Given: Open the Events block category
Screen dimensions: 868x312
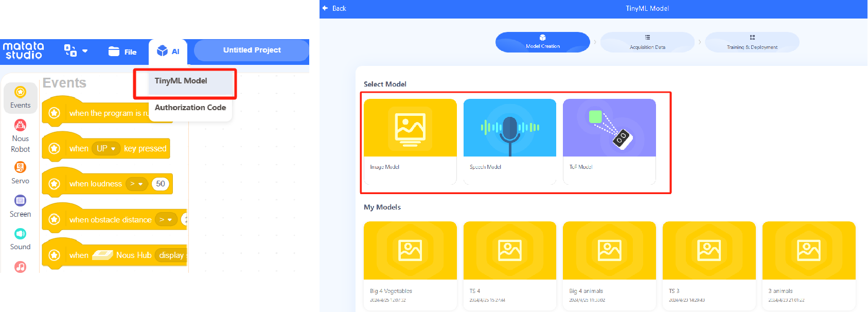Looking at the screenshot, I should (20, 98).
